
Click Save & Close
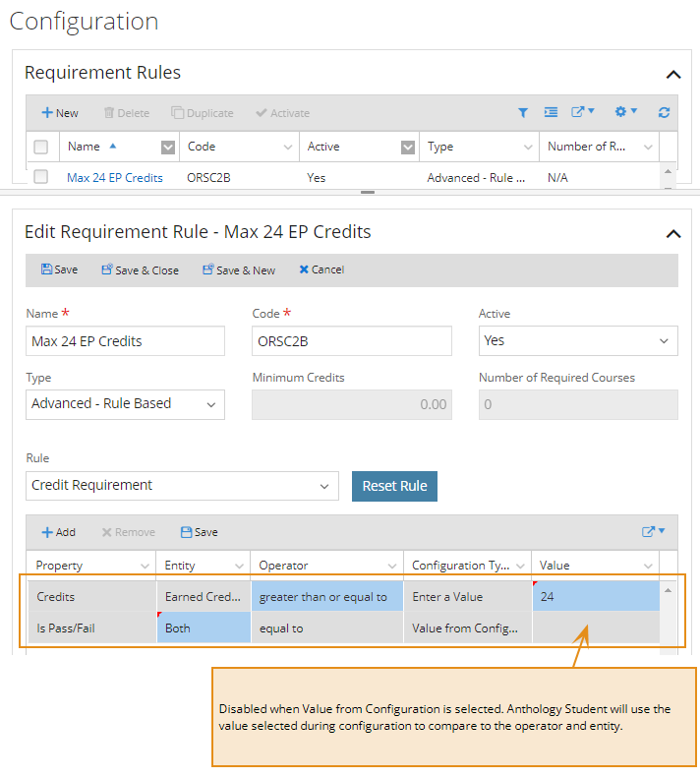140,269
